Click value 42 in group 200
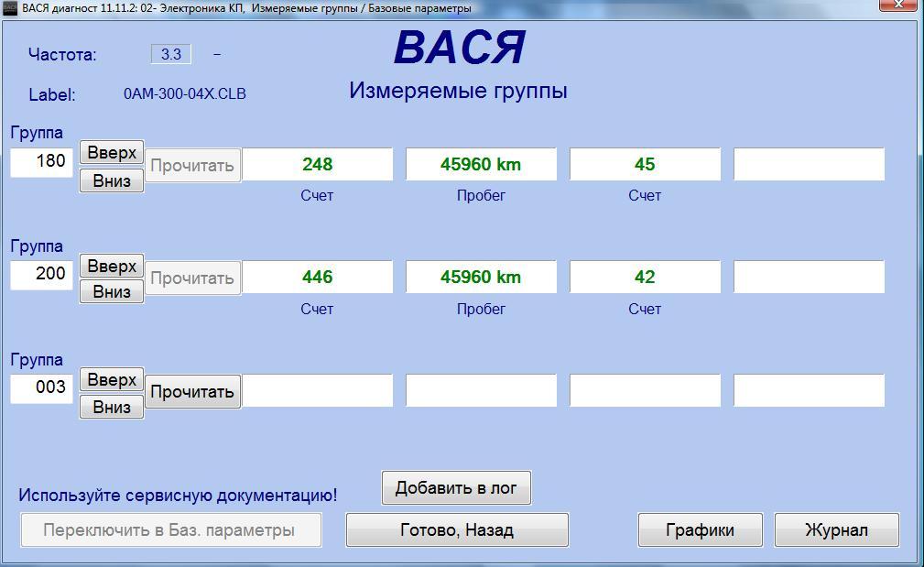This screenshot has height=567, width=924. click(645, 277)
